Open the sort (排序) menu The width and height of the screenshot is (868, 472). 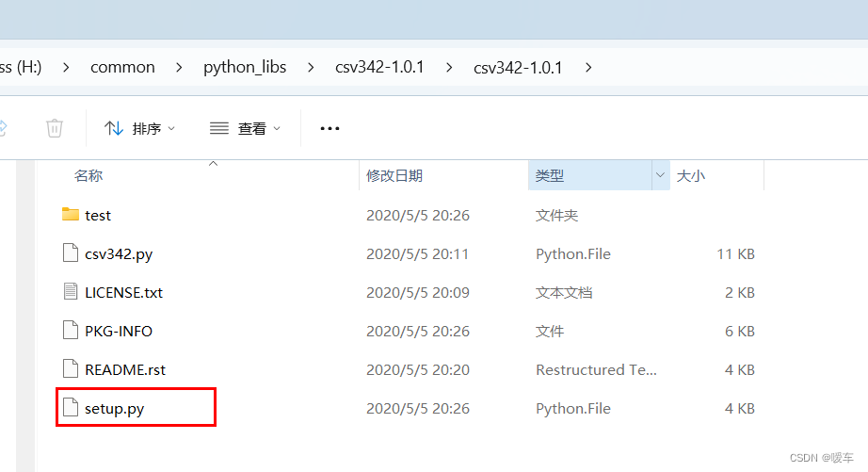(140, 128)
